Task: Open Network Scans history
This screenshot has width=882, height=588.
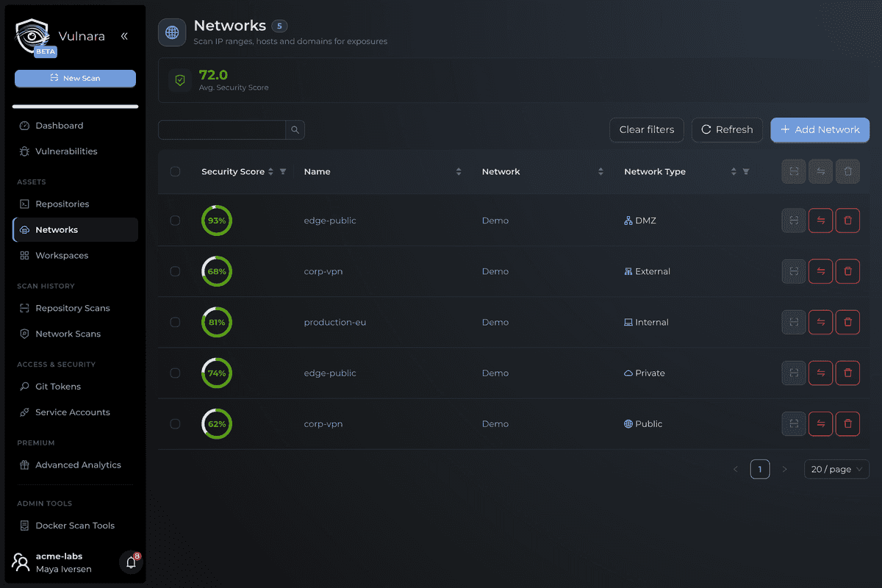Action: (x=75, y=334)
